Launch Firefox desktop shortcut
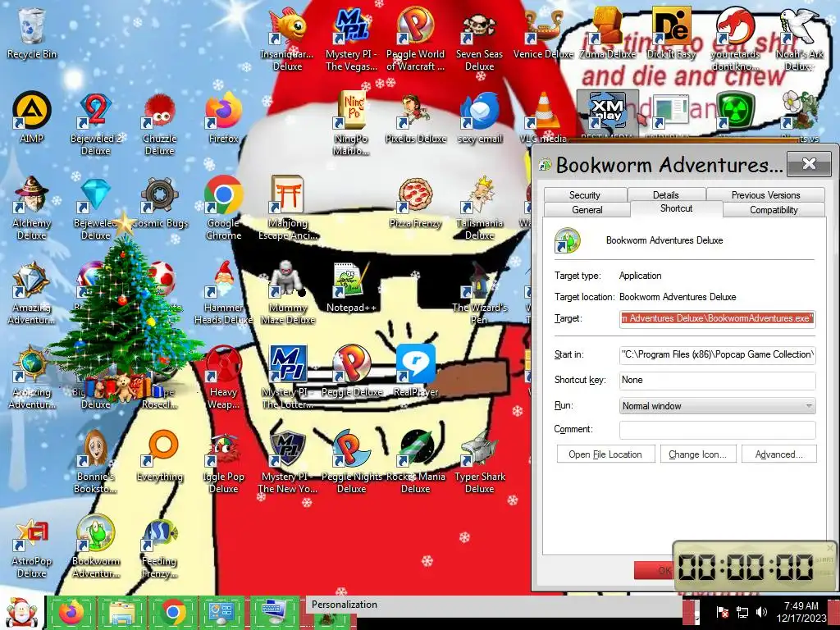This screenshot has height=630, width=840. coord(223,118)
